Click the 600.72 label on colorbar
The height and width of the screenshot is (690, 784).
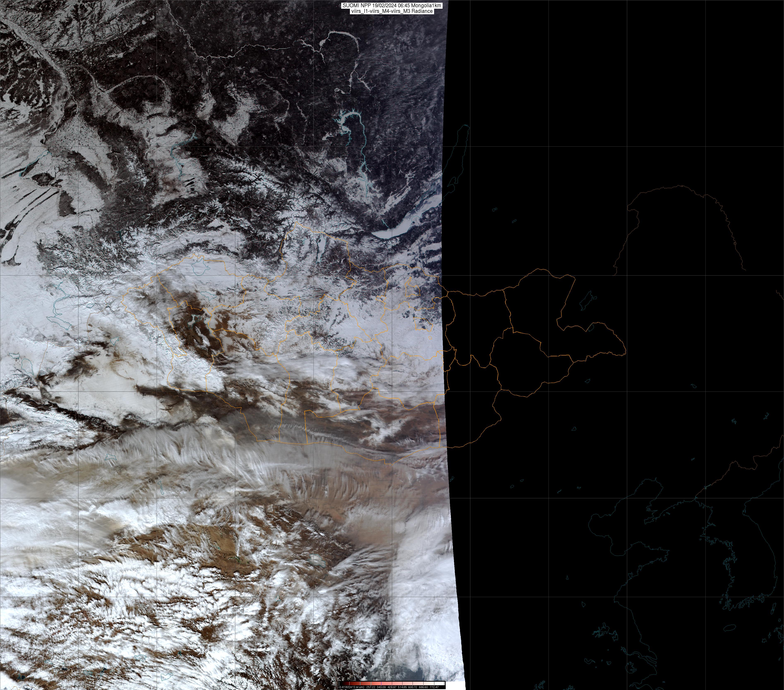[x=413, y=687]
